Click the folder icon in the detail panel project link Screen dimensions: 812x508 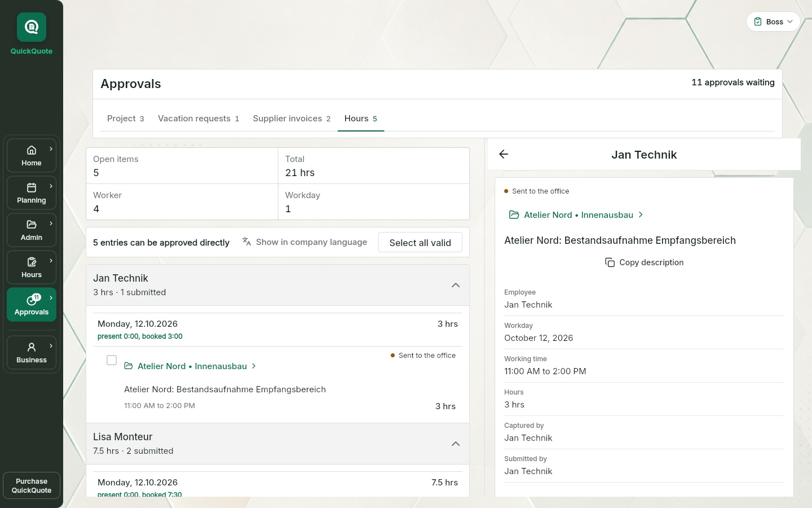(514, 215)
